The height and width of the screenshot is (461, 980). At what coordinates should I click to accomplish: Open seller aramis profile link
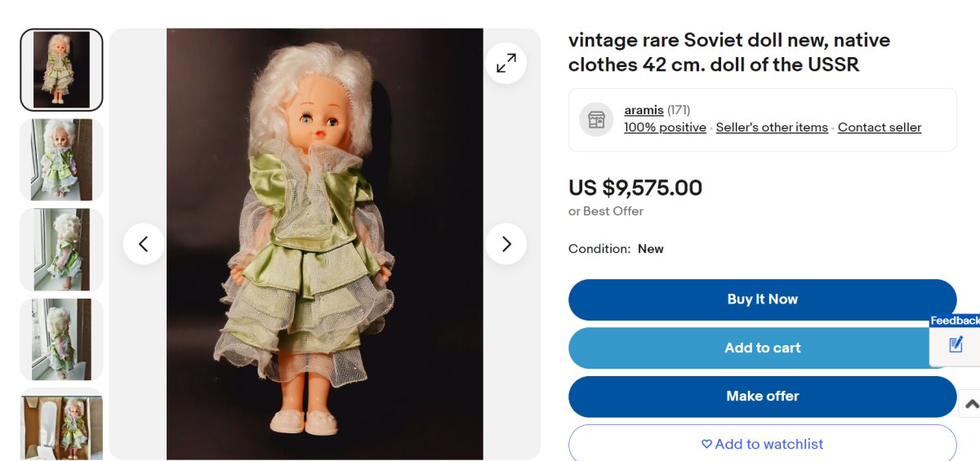[x=644, y=110]
